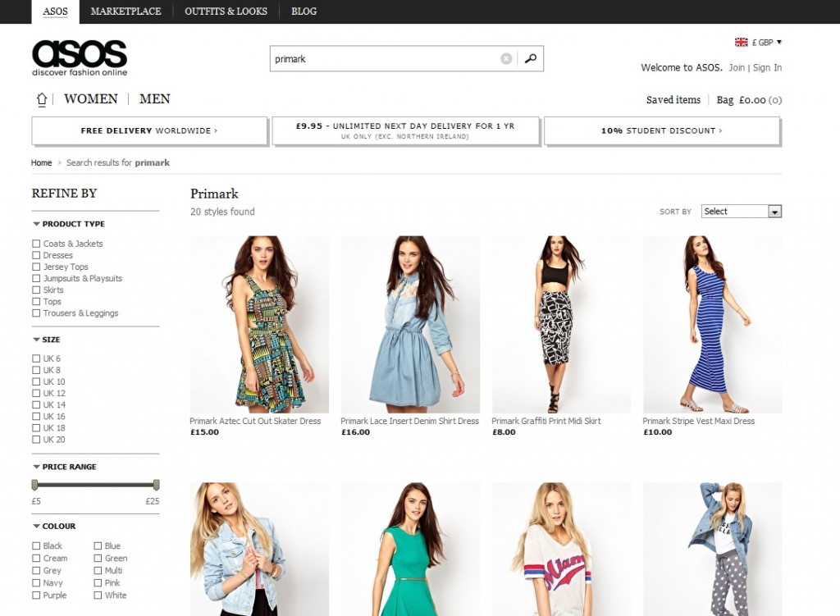
Task: Click the left price range slider handle
Action: (x=34, y=485)
